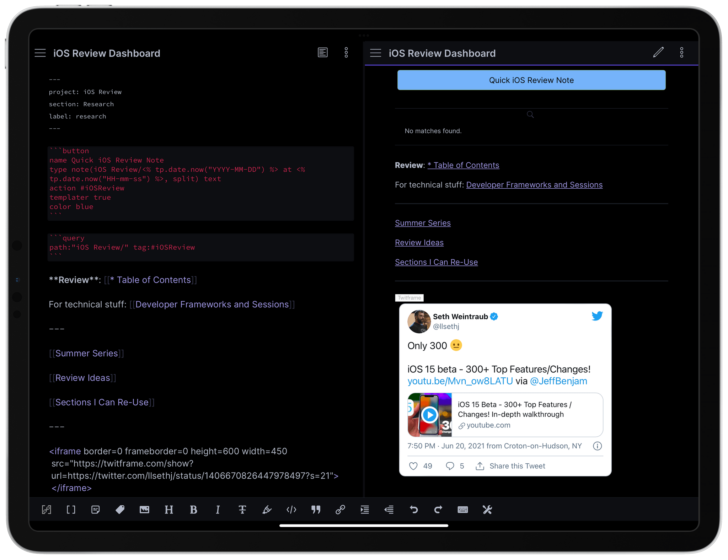The image size is (728, 560).
Task: Click the tweet reply bubble icon
Action: (450, 466)
